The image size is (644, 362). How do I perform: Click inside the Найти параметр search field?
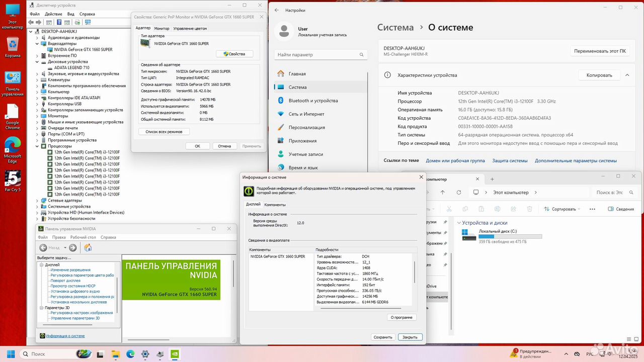(x=321, y=55)
